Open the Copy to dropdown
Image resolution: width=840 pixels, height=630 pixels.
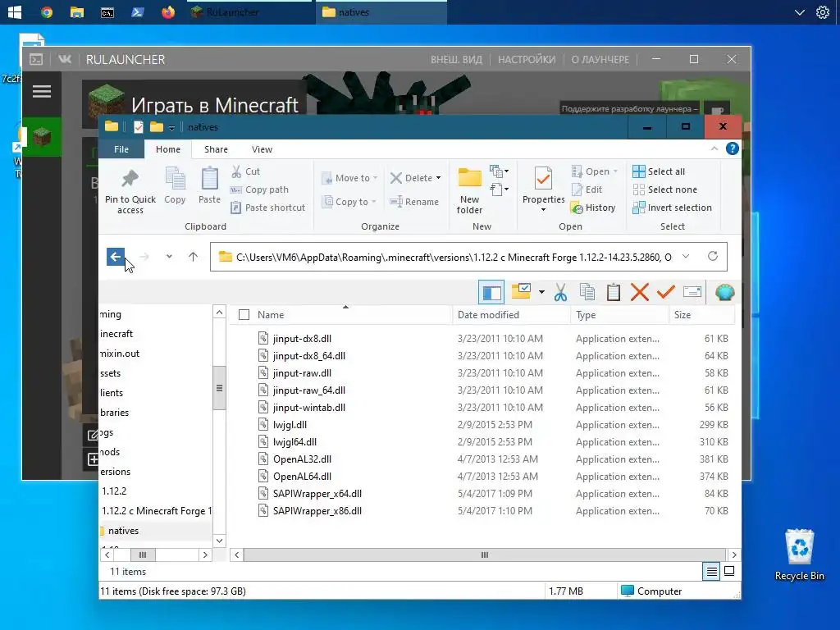pos(349,202)
